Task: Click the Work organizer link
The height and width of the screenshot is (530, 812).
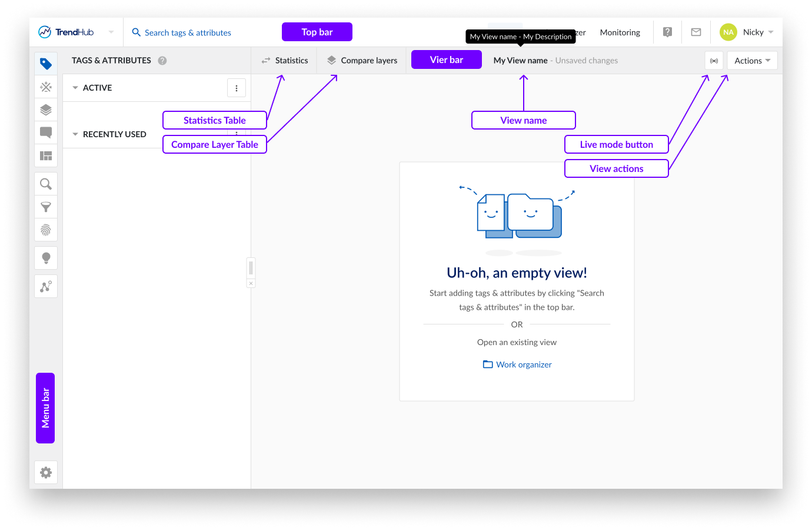Action: (523, 364)
